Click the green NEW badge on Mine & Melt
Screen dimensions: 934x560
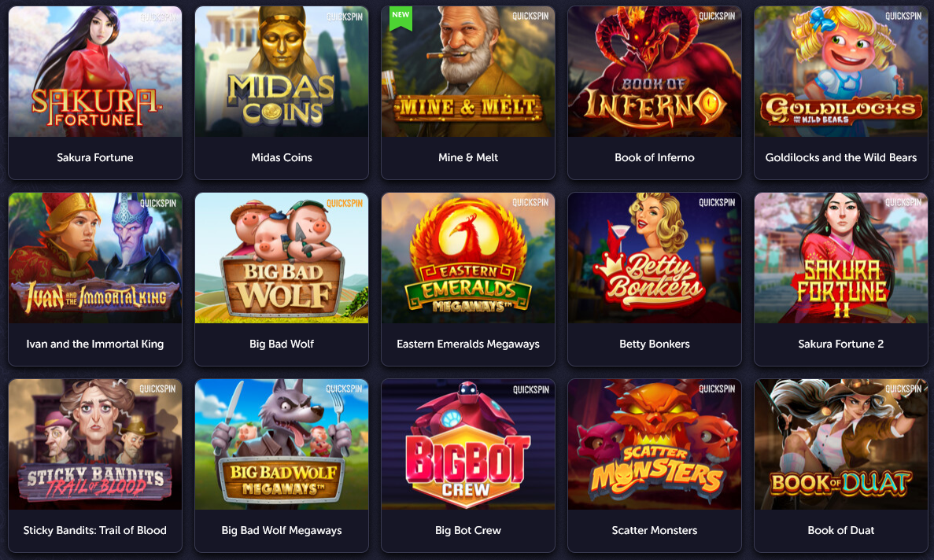(x=401, y=17)
